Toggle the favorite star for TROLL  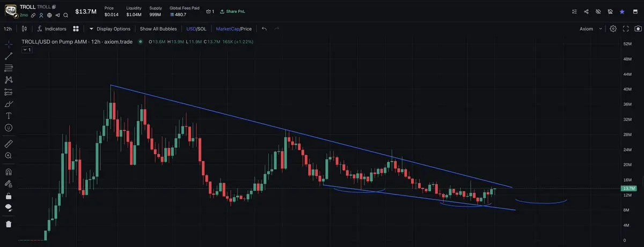[x=622, y=11]
